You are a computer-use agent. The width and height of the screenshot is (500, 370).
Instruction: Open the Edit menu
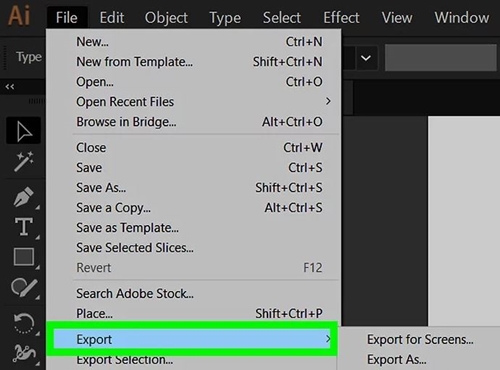tap(112, 18)
